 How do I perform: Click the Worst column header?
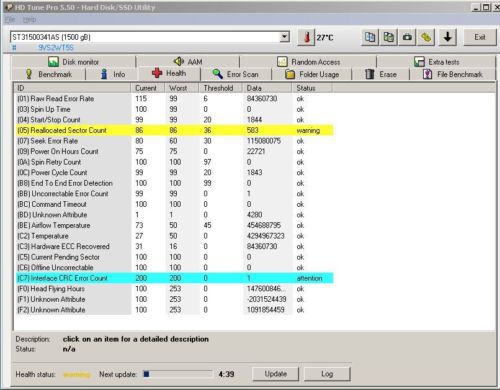(182, 88)
